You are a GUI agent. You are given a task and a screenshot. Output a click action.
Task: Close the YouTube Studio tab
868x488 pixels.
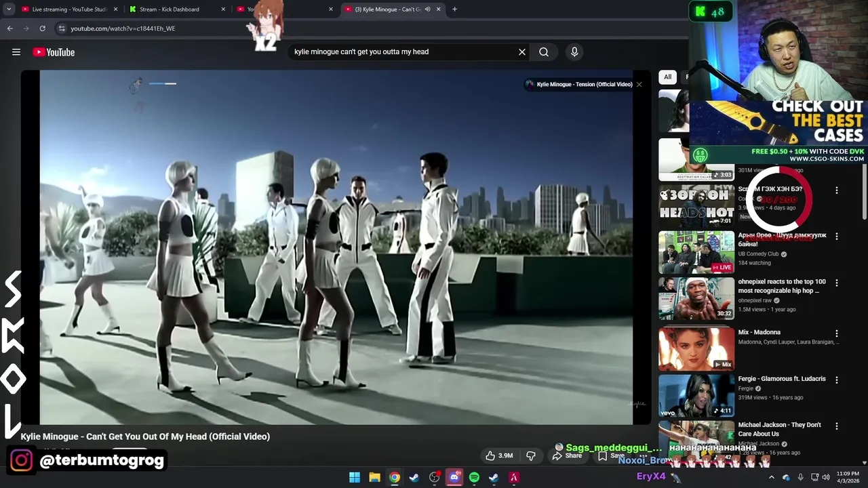[x=116, y=9]
